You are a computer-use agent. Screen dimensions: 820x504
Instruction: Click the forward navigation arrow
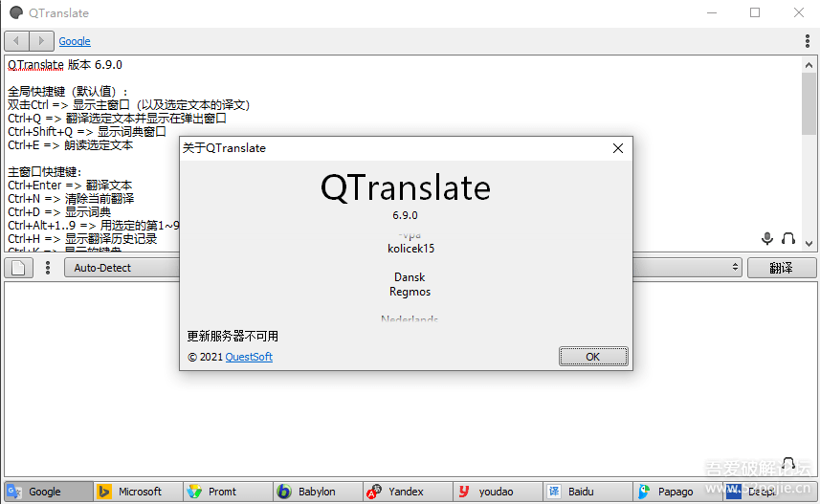click(x=41, y=41)
